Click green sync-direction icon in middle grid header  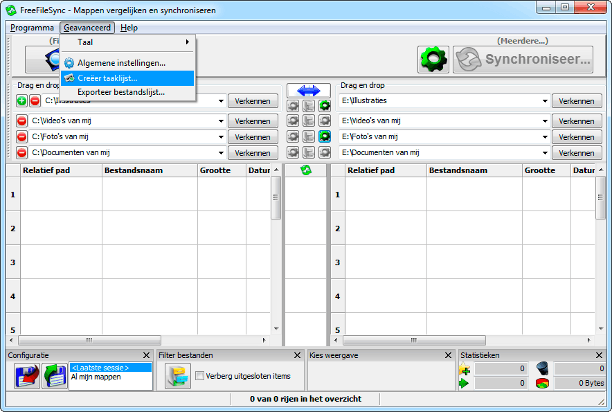[x=306, y=170]
